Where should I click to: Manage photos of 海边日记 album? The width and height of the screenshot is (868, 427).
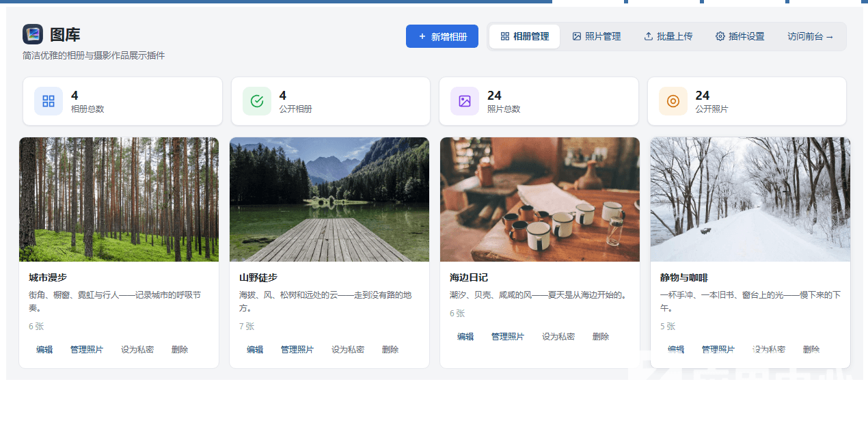508,336
